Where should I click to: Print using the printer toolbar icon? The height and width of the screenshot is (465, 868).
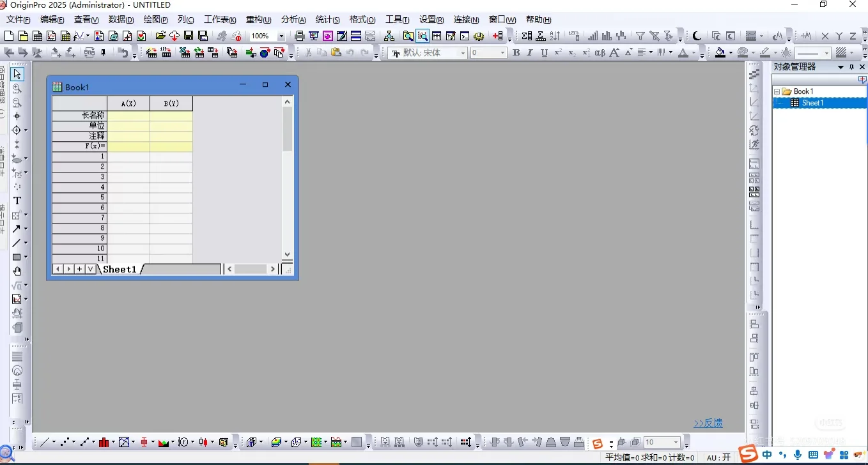(x=299, y=36)
